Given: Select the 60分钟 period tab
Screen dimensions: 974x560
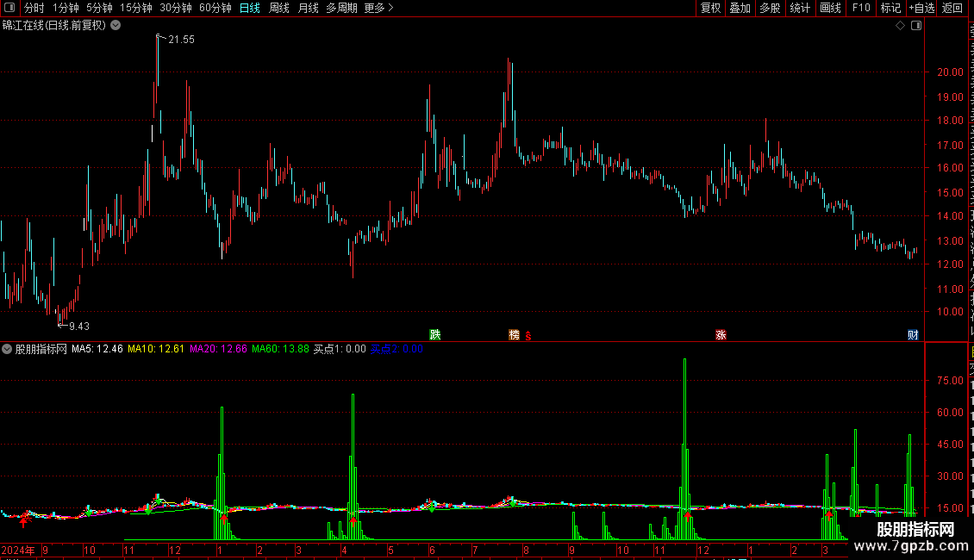Looking at the screenshot, I should pos(215,8).
